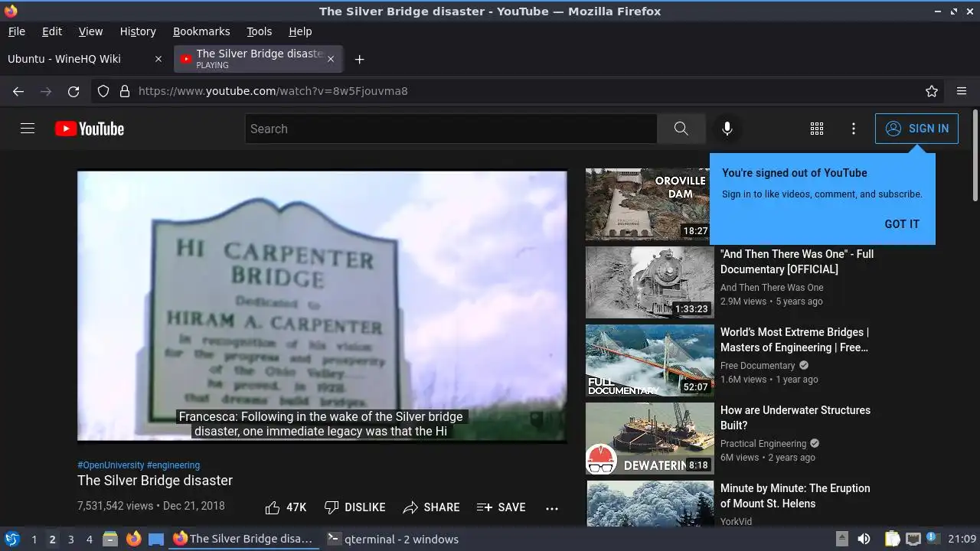Reload the page with the refresh icon
980x551 pixels.
pyautogui.click(x=73, y=91)
